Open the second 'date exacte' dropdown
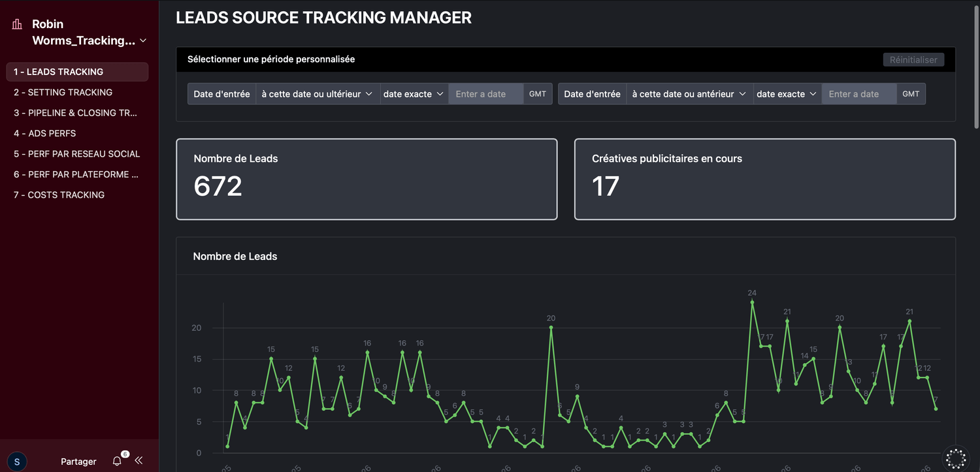Screen dimensions: 980x472 pyautogui.click(x=787, y=94)
